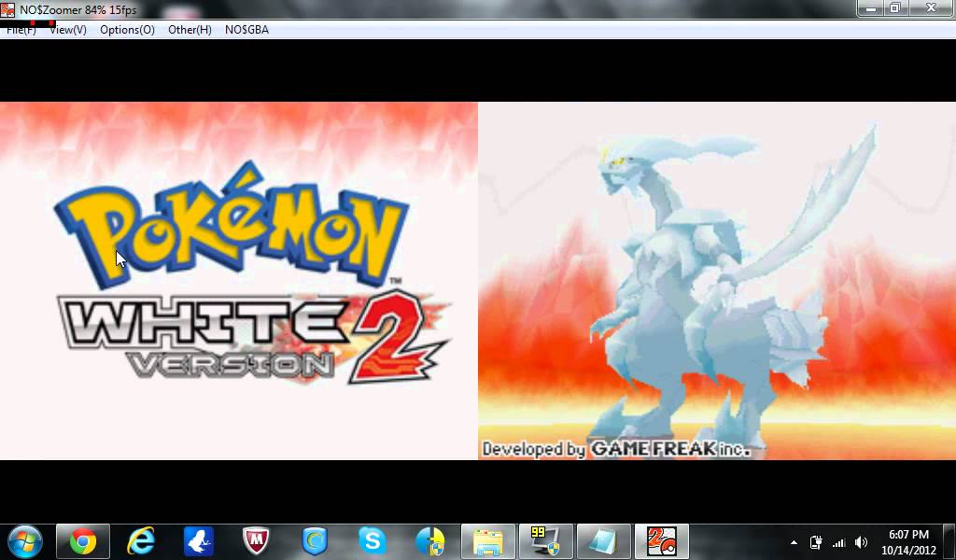Open the File(F) menu

coord(21,29)
